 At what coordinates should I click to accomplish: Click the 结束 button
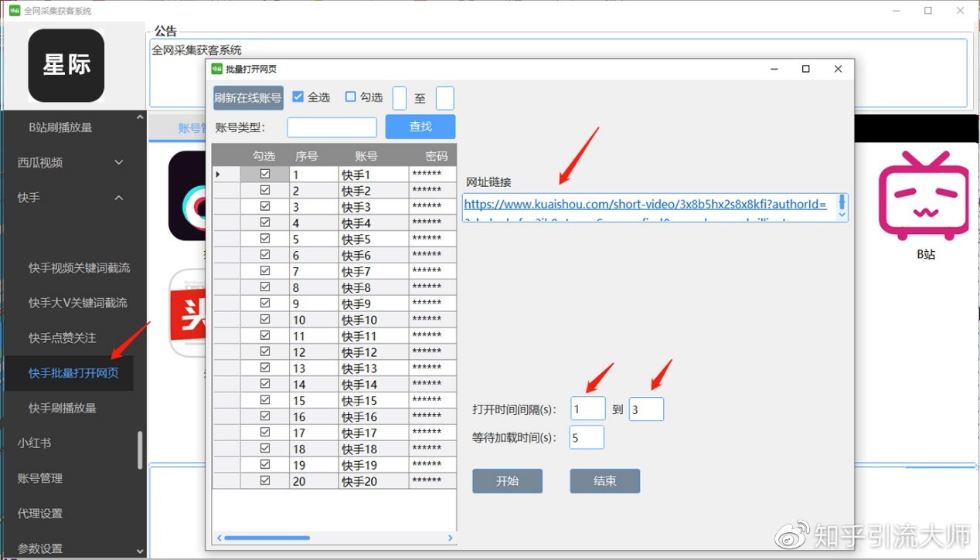[605, 480]
